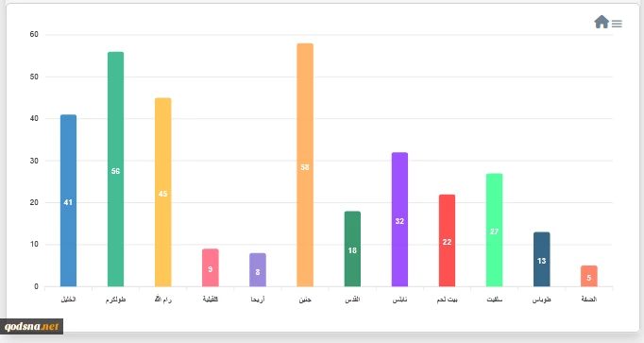Click the red bar labeled 22
Image resolution: width=644 pixels, height=343 pixels.
coord(447,240)
